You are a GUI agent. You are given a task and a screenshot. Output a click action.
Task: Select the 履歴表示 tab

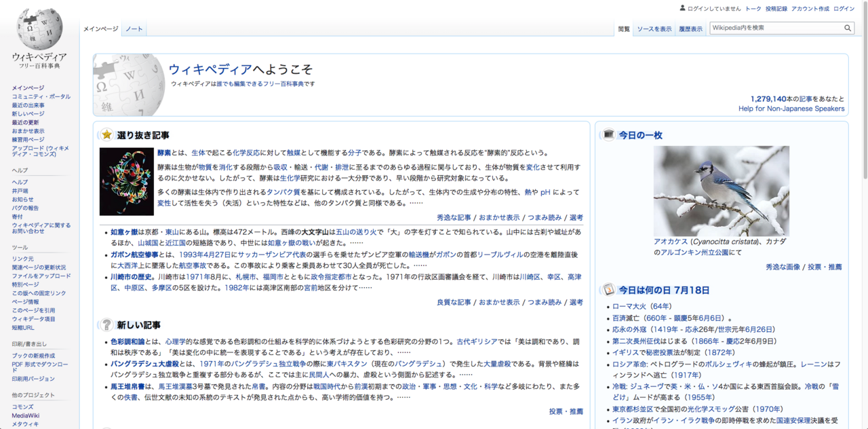click(x=690, y=29)
